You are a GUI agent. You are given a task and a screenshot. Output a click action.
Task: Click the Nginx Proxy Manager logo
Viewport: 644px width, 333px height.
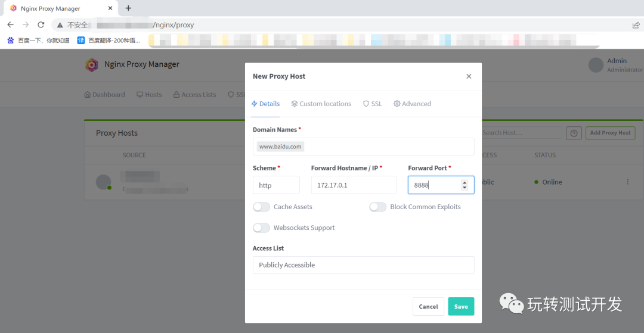tap(92, 65)
